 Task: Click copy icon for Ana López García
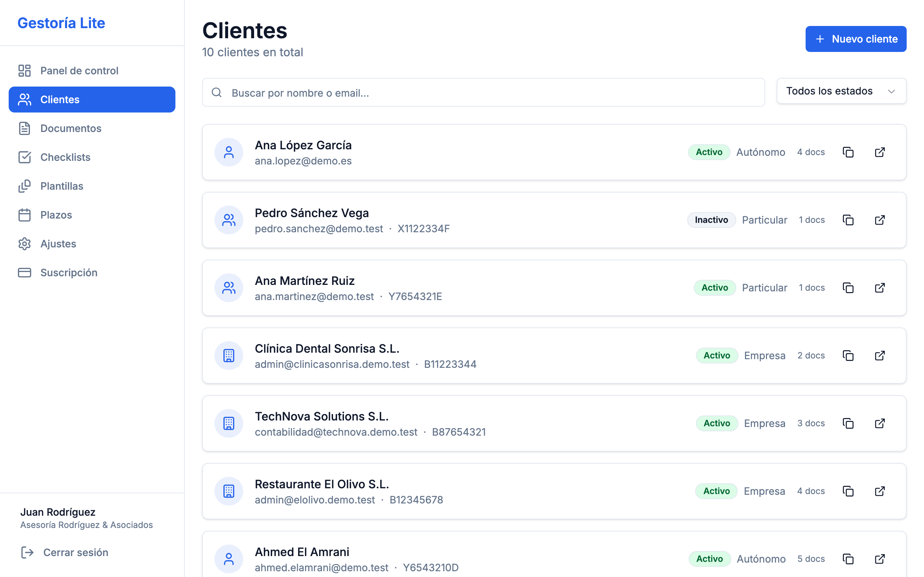pos(848,152)
